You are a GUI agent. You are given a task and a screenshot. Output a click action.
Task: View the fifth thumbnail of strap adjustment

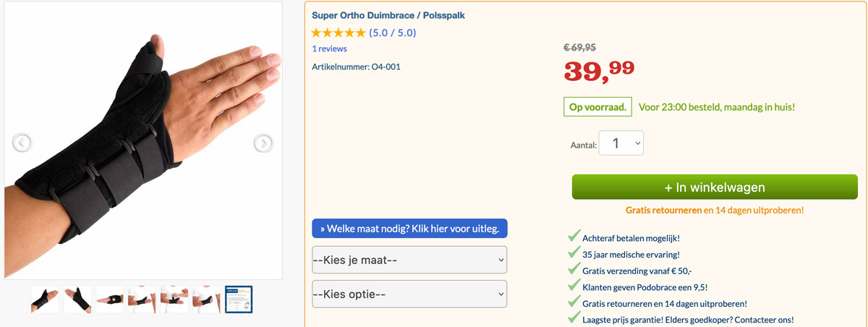point(174,300)
